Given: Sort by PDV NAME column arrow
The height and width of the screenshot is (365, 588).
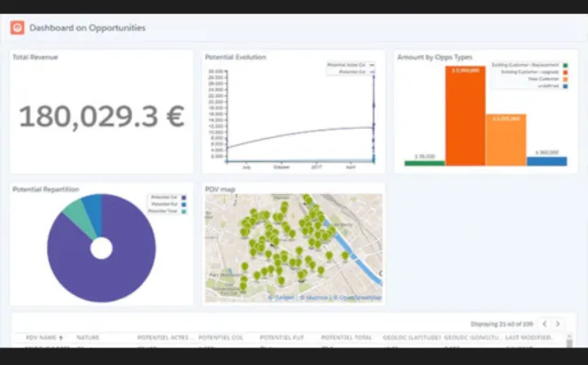Looking at the screenshot, I should (61, 337).
